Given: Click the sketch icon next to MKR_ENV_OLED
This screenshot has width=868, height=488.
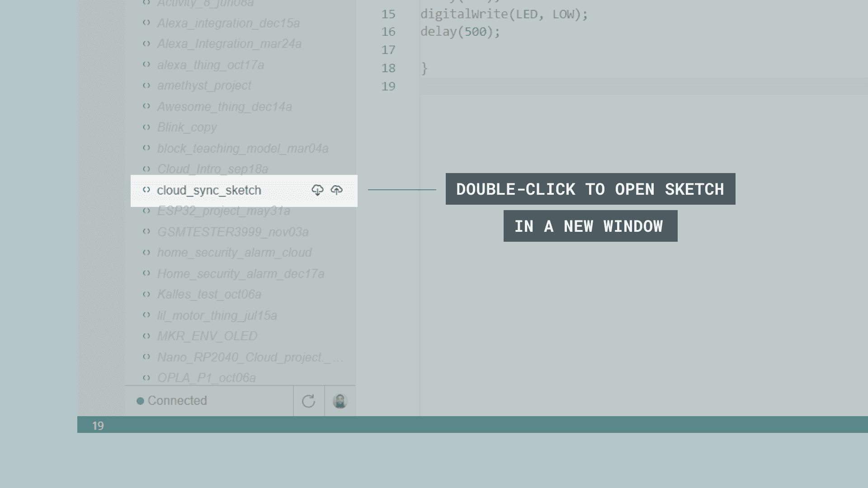Looking at the screenshot, I should (x=146, y=336).
